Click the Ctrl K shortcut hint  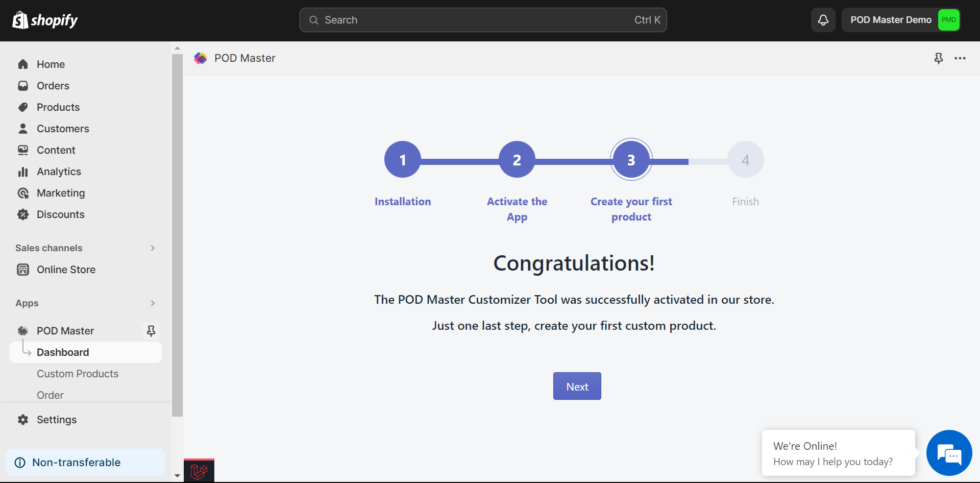click(647, 20)
